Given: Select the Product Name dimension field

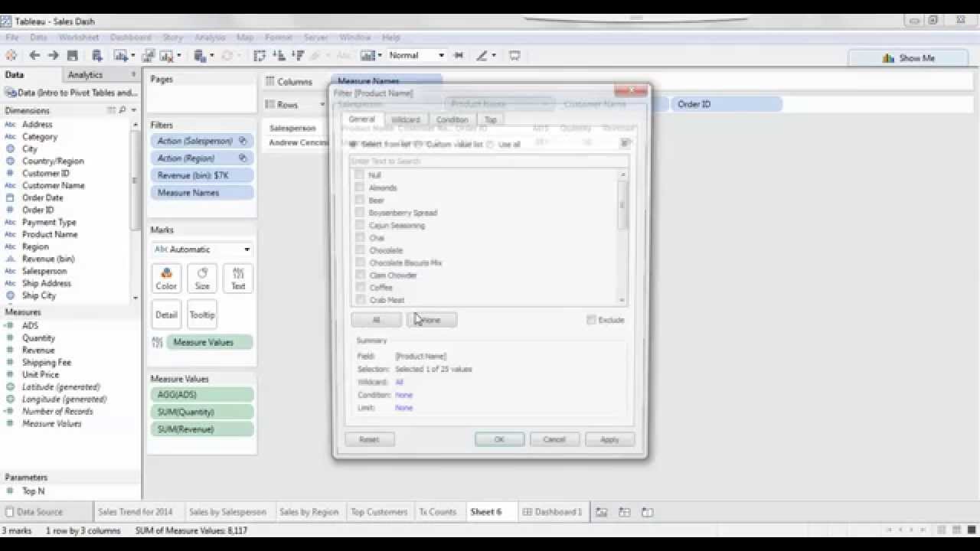Looking at the screenshot, I should [50, 234].
